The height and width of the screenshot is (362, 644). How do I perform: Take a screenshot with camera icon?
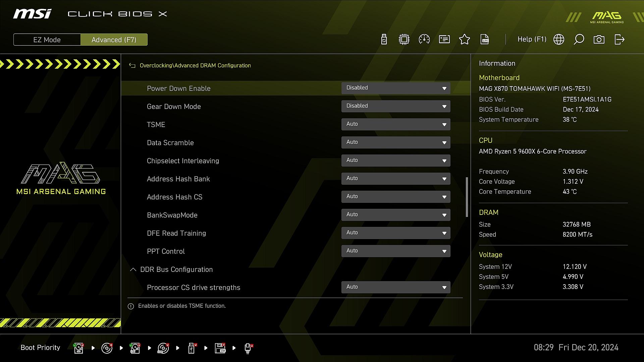click(x=599, y=40)
